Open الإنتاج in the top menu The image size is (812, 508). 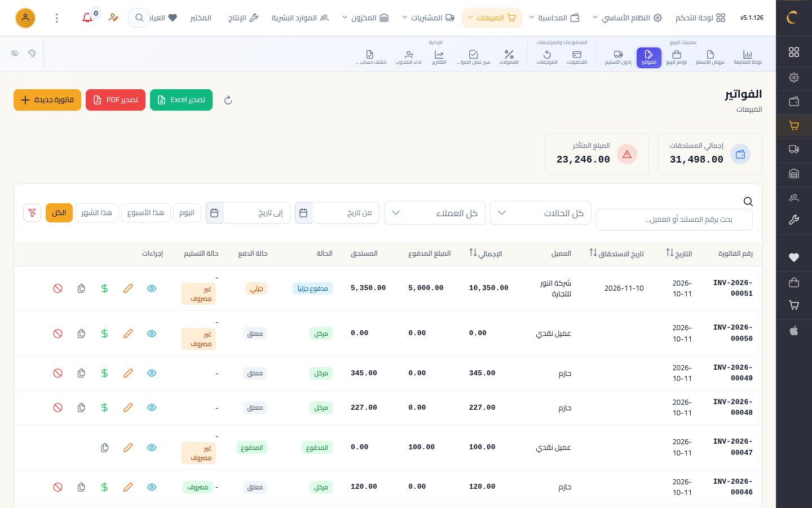tap(243, 18)
